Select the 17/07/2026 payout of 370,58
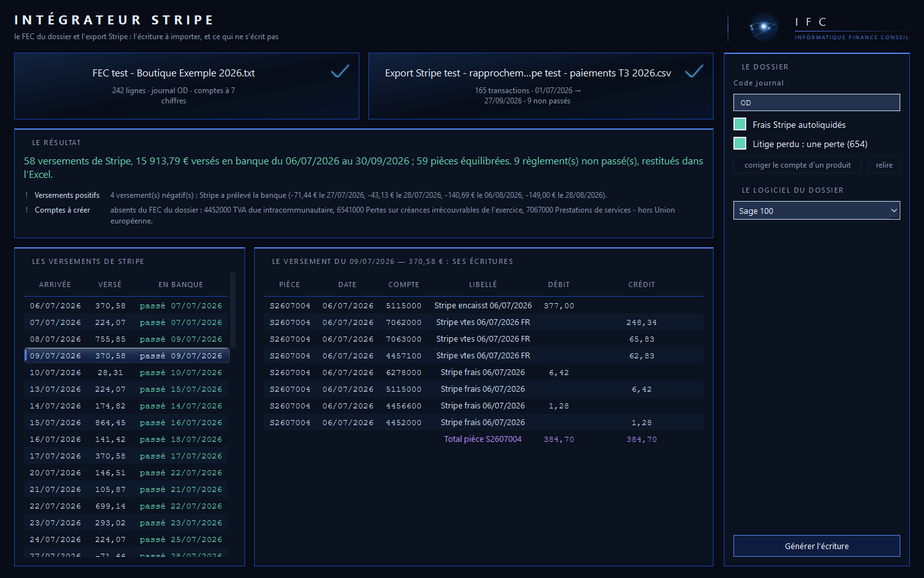 (x=126, y=456)
